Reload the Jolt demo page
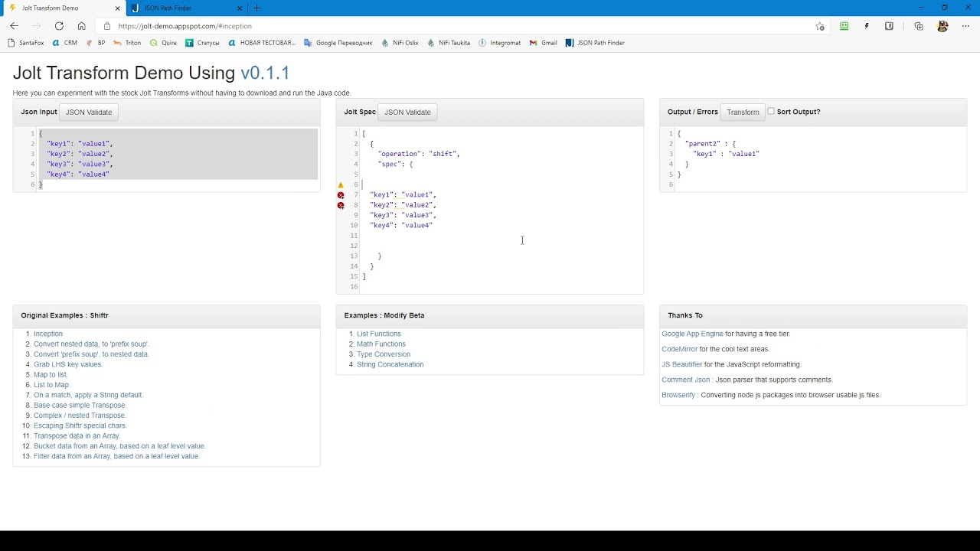The image size is (980, 551). point(59,26)
